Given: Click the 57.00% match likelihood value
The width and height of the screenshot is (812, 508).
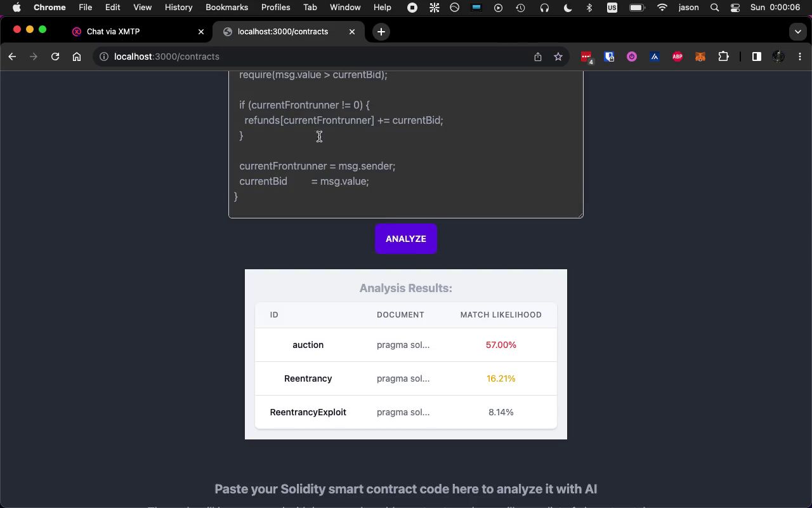Looking at the screenshot, I should [x=501, y=345].
